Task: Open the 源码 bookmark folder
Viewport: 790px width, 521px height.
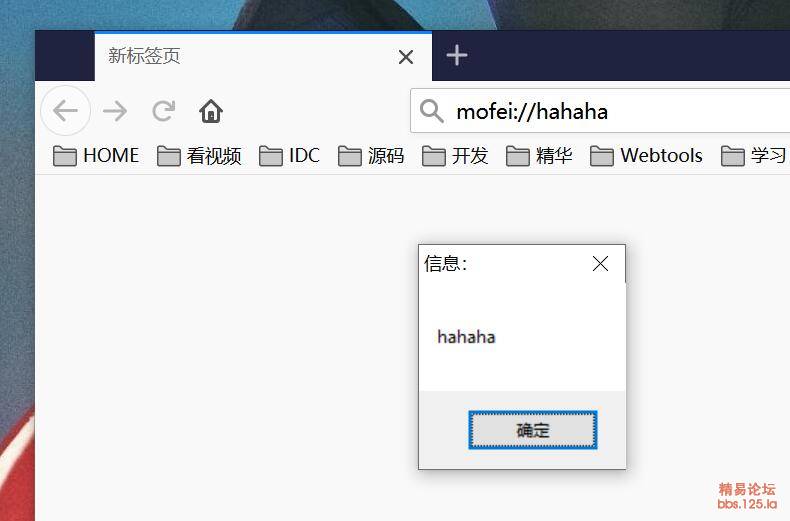Action: tap(371, 156)
